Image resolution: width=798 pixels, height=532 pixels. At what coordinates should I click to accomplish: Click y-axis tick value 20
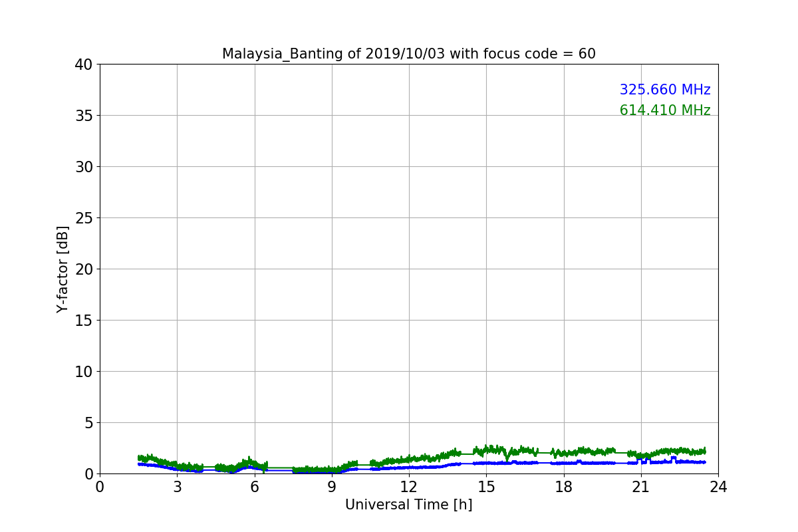pyautogui.click(x=83, y=269)
